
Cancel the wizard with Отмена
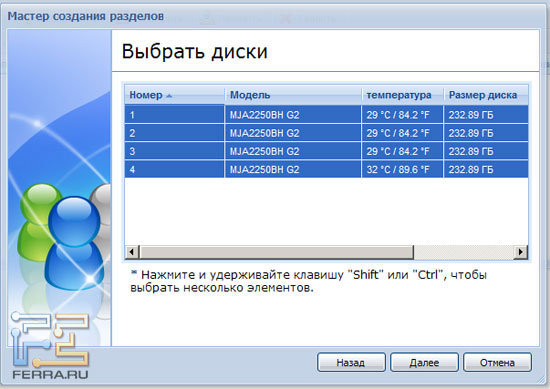point(497,362)
